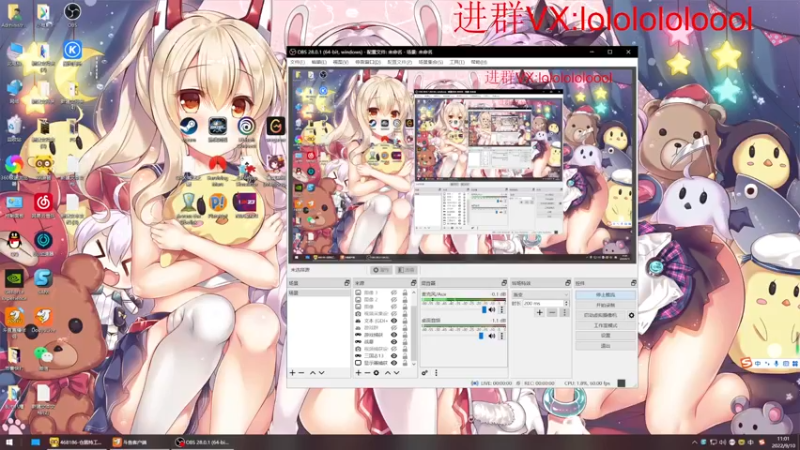
Task: Open 编辑(E) menu in OBS
Action: [x=319, y=62]
